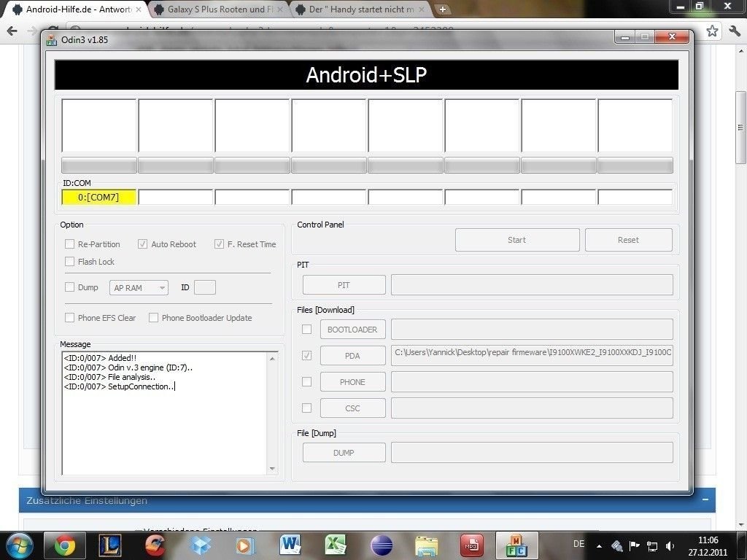Enable the Dump checkbox
The height and width of the screenshot is (560, 747).
coord(69,287)
